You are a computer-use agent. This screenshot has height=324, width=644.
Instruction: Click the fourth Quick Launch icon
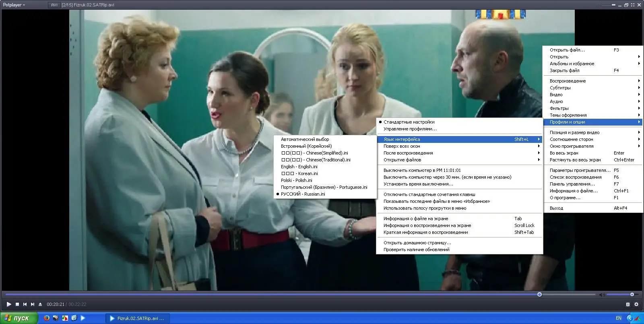click(74, 318)
